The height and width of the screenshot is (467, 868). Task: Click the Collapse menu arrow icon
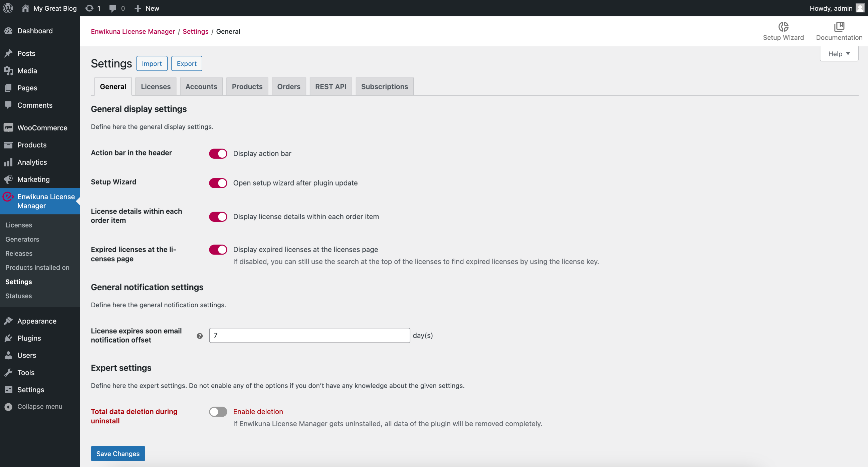[8, 407]
